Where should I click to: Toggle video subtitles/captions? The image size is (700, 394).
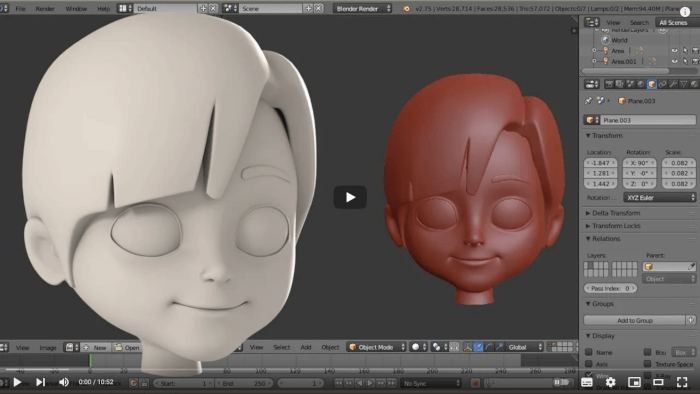pos(587,382)
